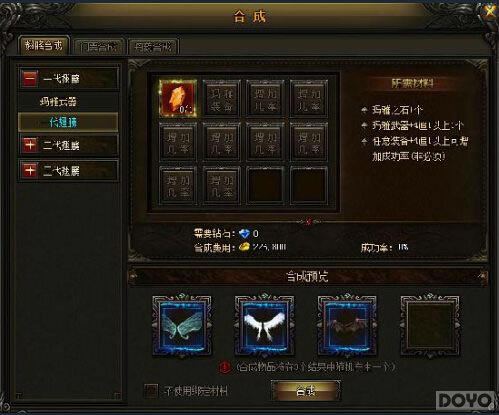Click the last empty material slot

coord(308,185)
